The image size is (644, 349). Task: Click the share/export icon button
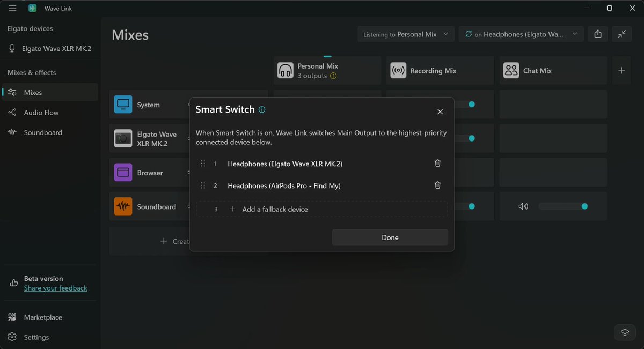click(x=598, y=34)
